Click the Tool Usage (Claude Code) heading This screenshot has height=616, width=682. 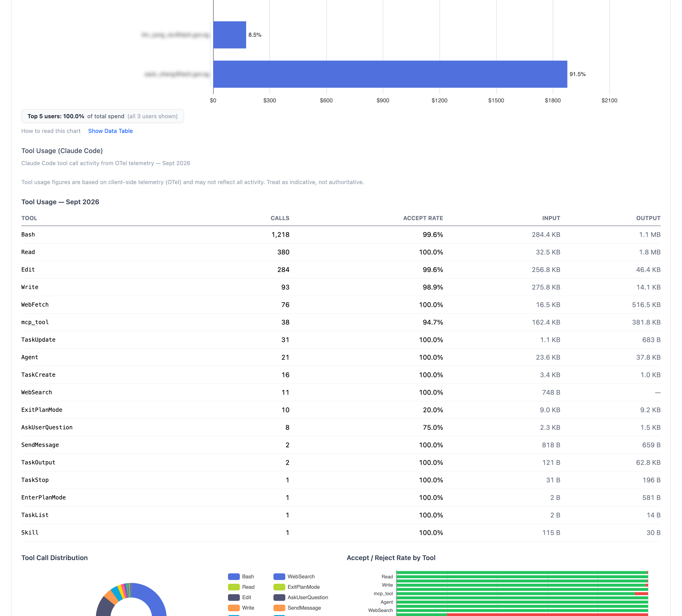pyautogui.click(x=62, y=151)
